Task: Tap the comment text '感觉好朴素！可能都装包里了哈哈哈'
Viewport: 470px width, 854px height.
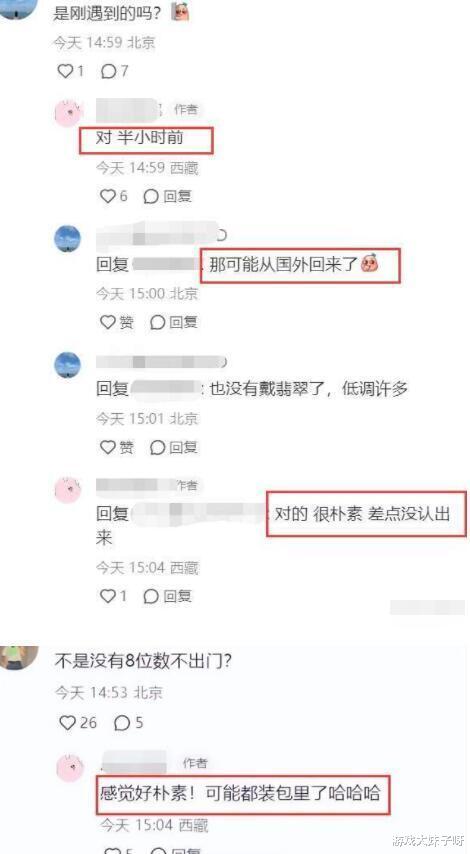Action: coord(240,793)
